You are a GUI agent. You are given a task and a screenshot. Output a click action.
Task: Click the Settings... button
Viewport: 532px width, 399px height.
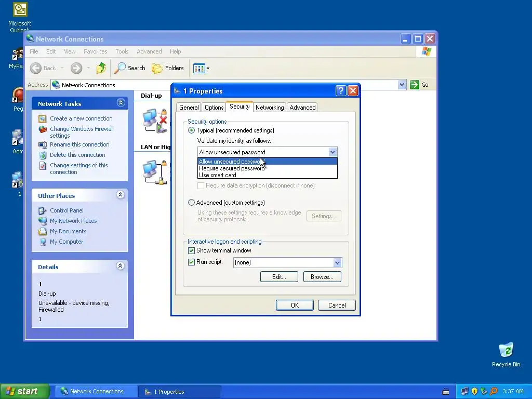click(324, 216)
